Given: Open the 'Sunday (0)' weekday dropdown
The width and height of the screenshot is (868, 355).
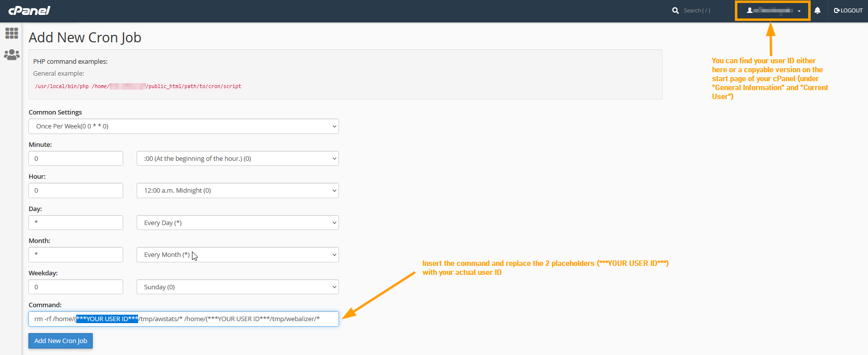Looking at the screenshot, I should coord(238,287).
